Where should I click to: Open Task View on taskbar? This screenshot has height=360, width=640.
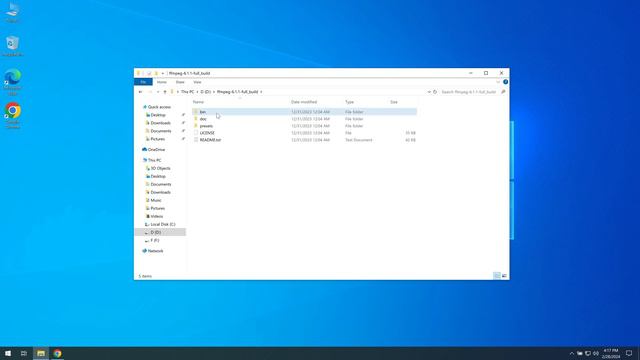[x=24, y=353]
